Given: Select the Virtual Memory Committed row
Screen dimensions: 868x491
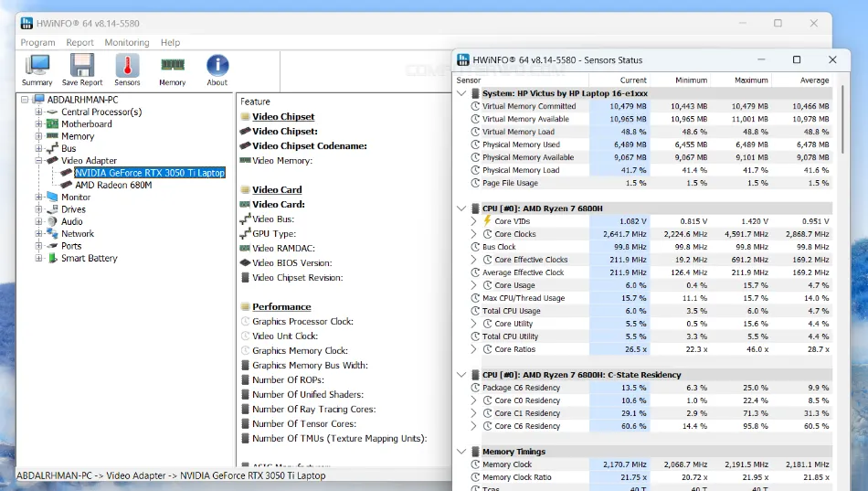Looking at the screenshot, I should click(651, 106).
